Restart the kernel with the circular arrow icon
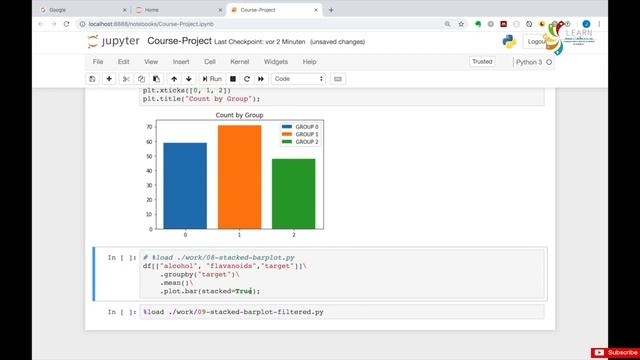The height and width of the screenshot is (360, 640). (x=247, y=79)
